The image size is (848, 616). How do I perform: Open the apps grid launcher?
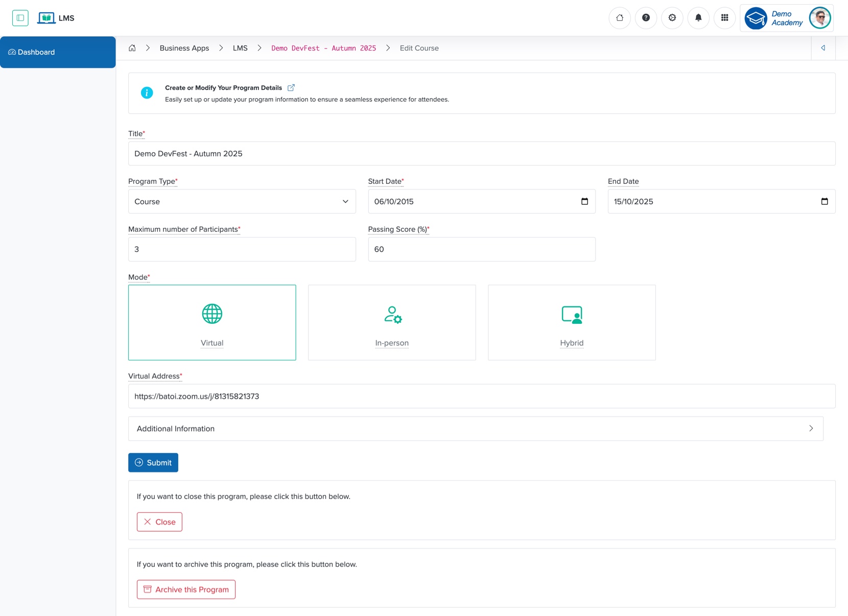point(724,18)
